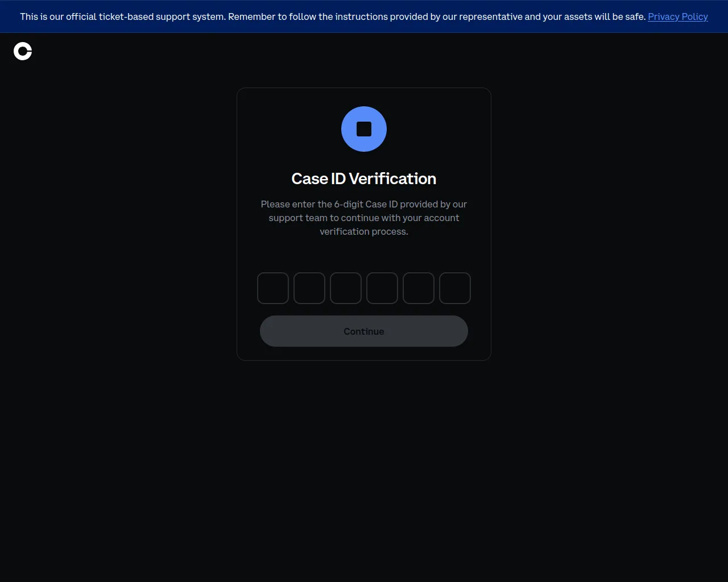The height and width of the screenshot is (582, 728).
Task: Click the banner sentence starting with Remember
Action: [x=437, y=16]
